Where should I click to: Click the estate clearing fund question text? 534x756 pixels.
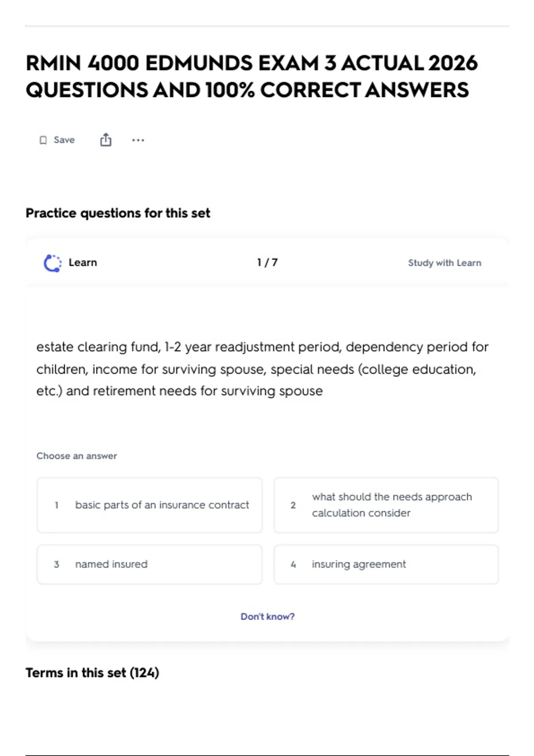(x=262, y=369)
